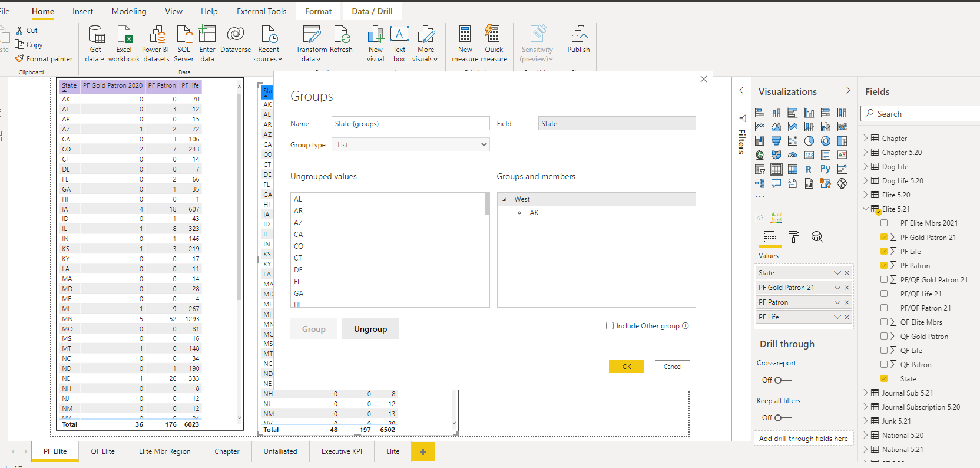980x468 pixels.
Task: Open the Modeling ribbon tab
Action: point(129,11)
